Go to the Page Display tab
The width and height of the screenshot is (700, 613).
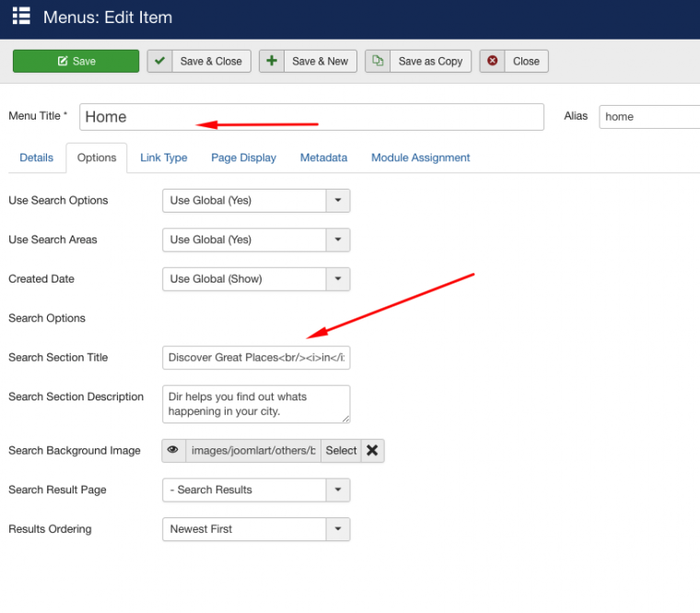coord(243,157)
